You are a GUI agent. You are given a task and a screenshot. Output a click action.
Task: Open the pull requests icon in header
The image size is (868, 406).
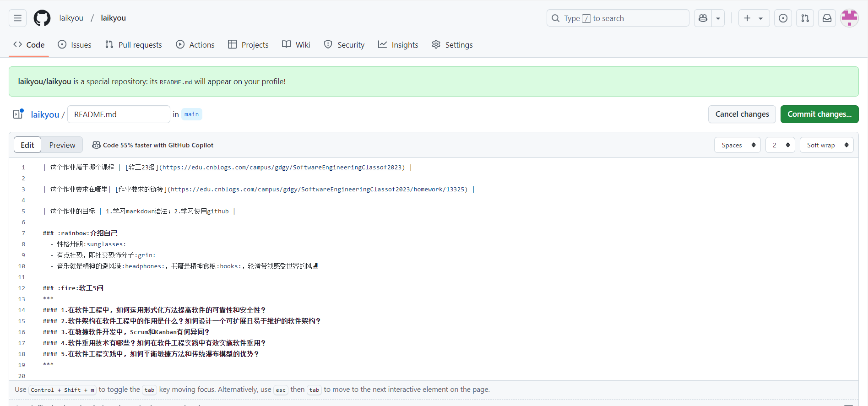[805, 18]
